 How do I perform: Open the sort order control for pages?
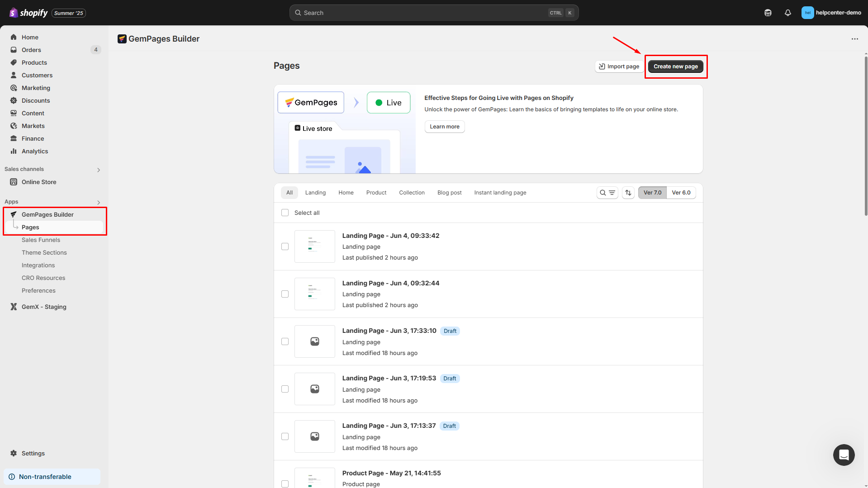pos(628,192)
